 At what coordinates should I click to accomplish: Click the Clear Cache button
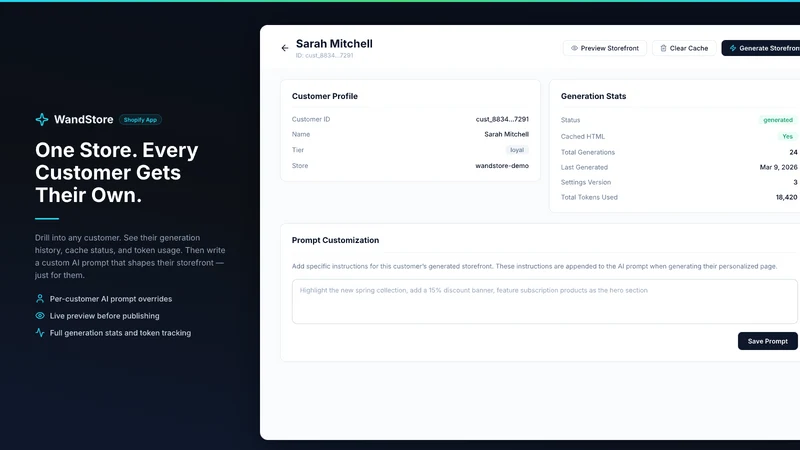click(684, 48)
